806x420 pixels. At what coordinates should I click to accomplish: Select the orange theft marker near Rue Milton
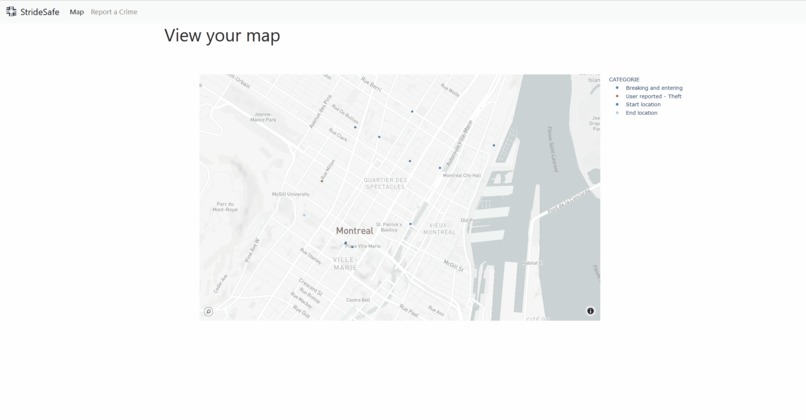tap(322, 181)
